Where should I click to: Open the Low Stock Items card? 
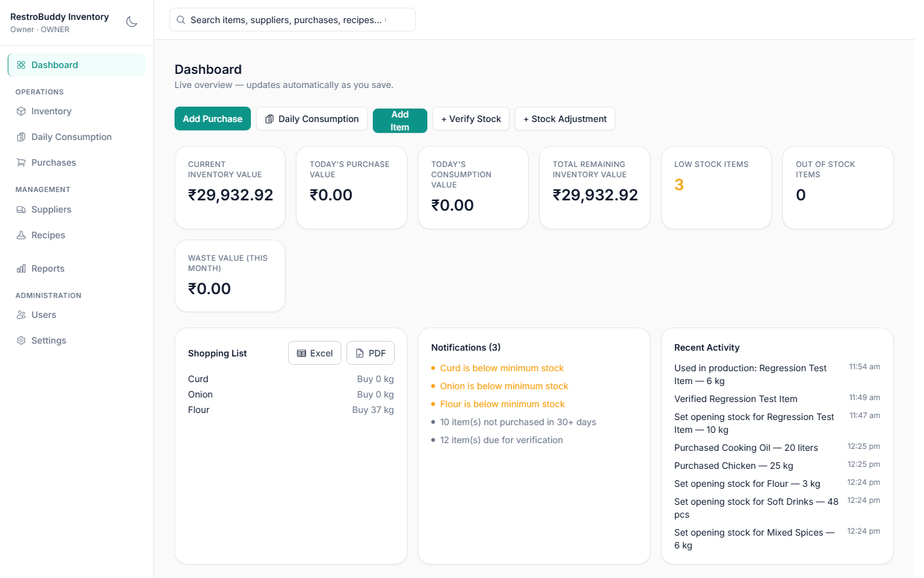click(x=716, y=188)
